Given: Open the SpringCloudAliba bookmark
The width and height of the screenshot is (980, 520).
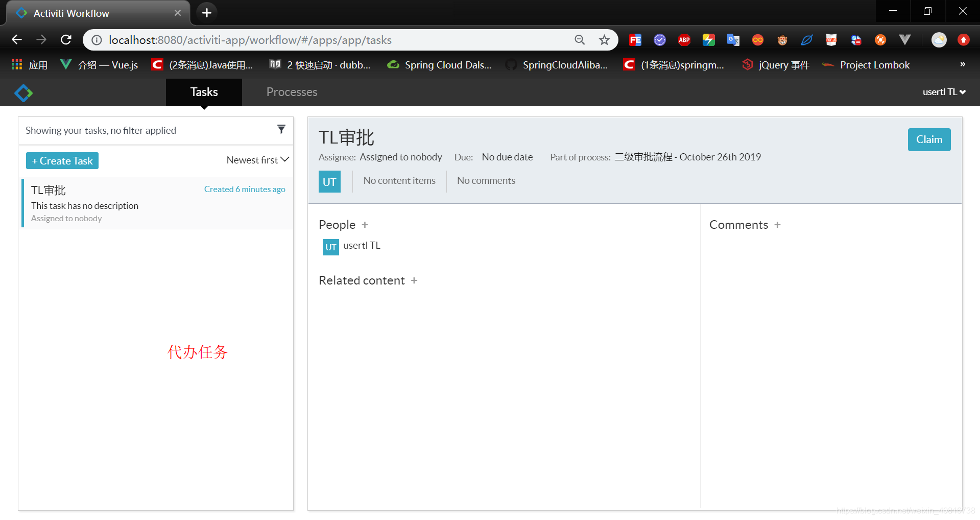Looking at the screenshot, I should pos(557,65).
